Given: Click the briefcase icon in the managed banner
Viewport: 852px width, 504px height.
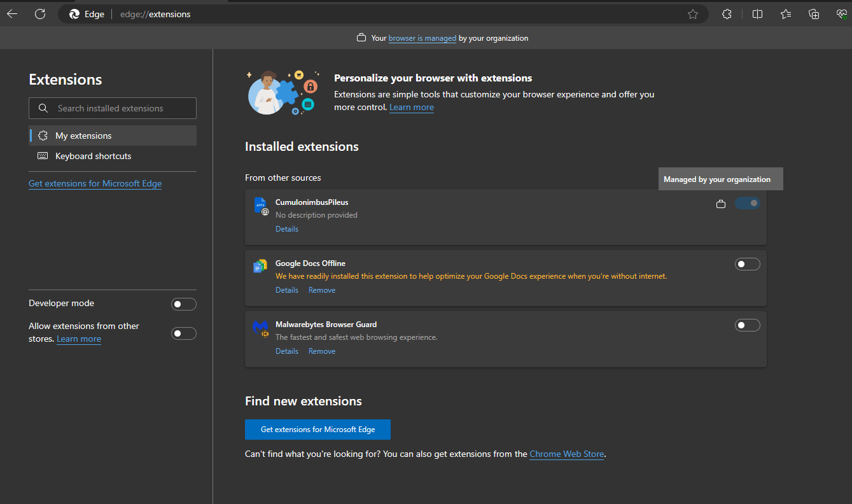Looking at the screenshot, I should pos(361,38).
